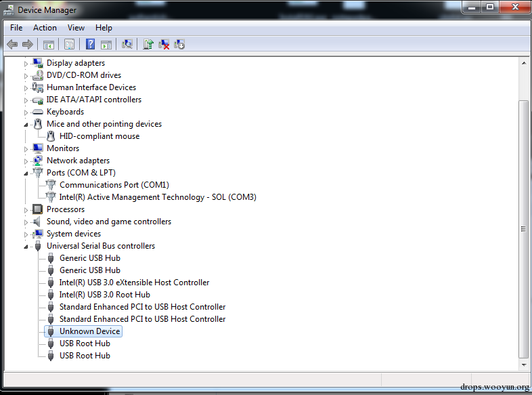Click the DVD/CD-ROM drives disc icon
This screenshot has height=395, width=532.
(x=38, y=75)
